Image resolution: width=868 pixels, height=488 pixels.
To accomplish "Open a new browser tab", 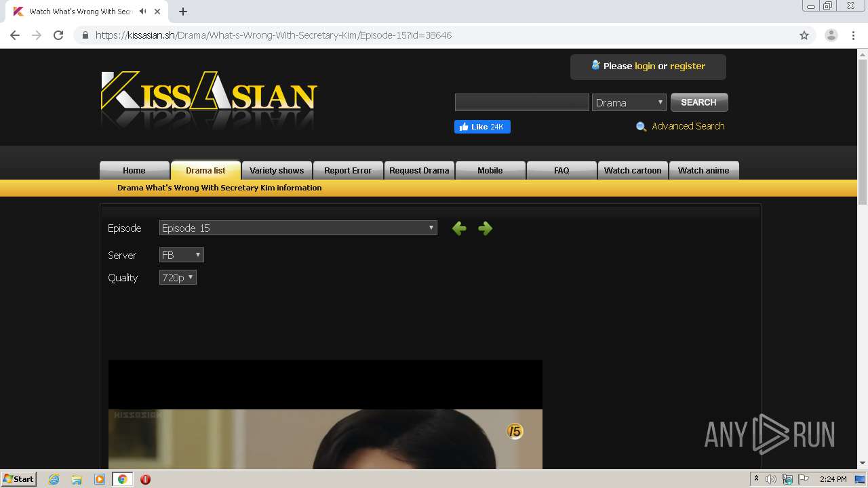I will tap(183, 12).
